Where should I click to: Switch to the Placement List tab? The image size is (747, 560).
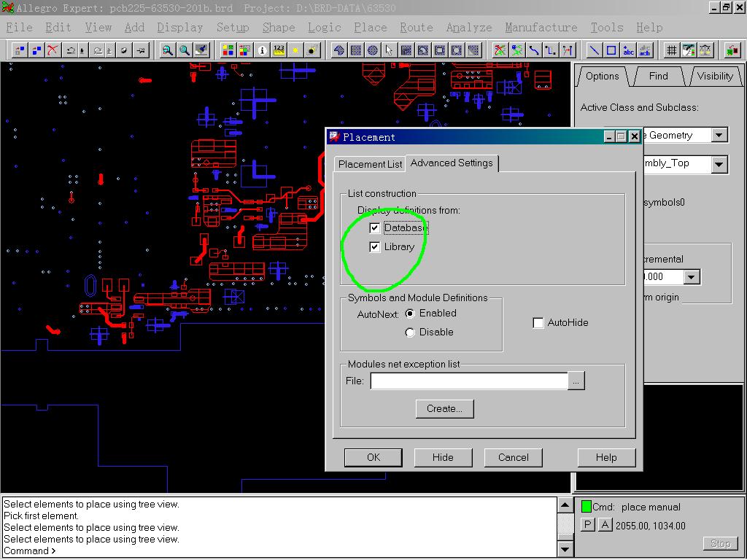point(370,164)
